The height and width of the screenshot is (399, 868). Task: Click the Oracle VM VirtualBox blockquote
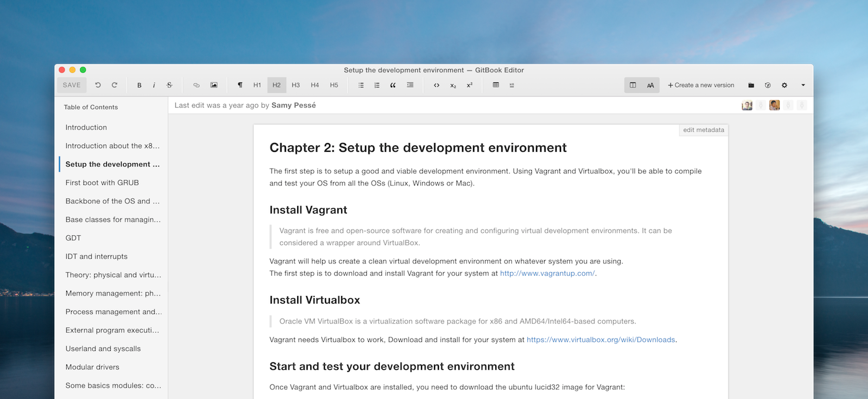tap(457, 321)
